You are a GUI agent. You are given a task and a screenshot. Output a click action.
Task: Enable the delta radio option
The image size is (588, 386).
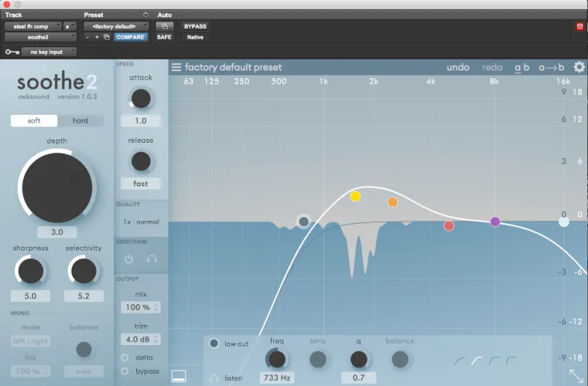pos(125,357)
